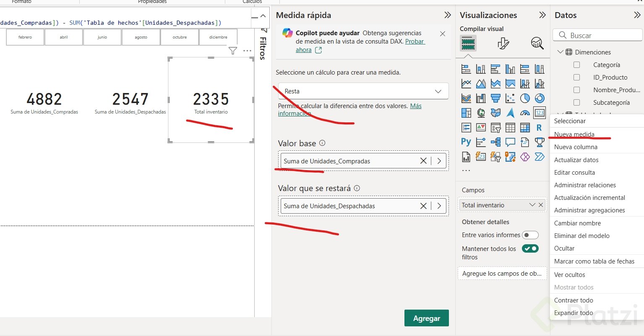The height and width of the screenshot is (336, 644).
Task: Dismiss the Copilot suggestion banner
Action: [442, 34]
